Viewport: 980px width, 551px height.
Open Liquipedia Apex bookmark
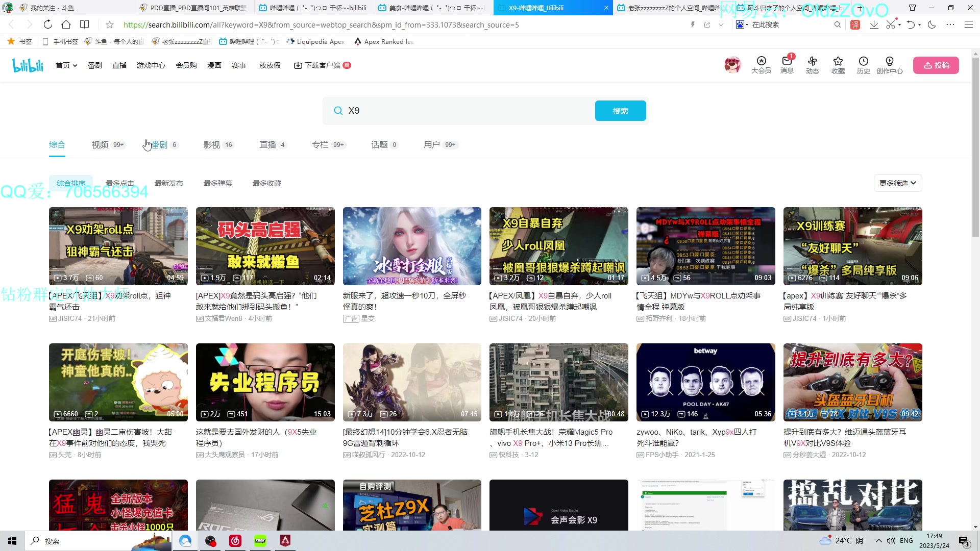(x=315, y=41)
